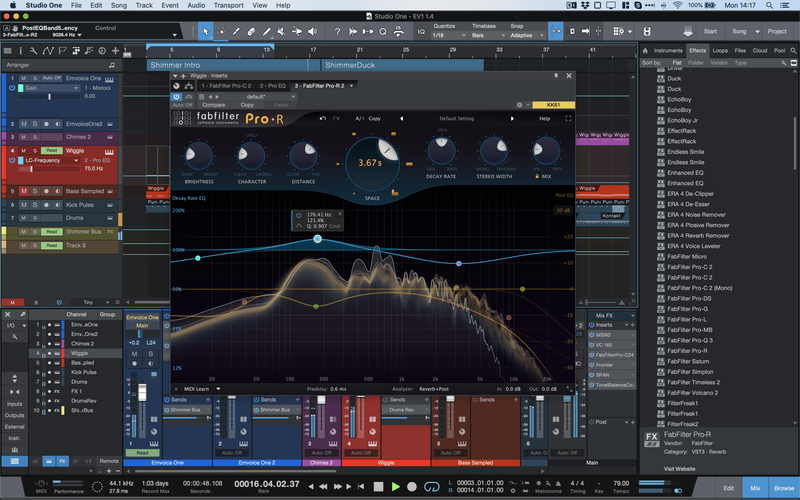Switch to the Instruments browser tab
Screen dimensions: 800x500
668,51
